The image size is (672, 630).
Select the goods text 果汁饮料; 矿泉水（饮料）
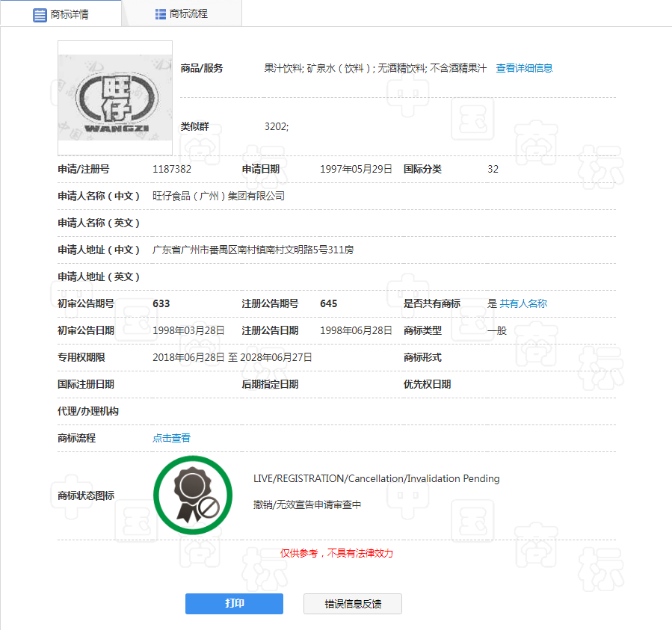click(320, 68)
